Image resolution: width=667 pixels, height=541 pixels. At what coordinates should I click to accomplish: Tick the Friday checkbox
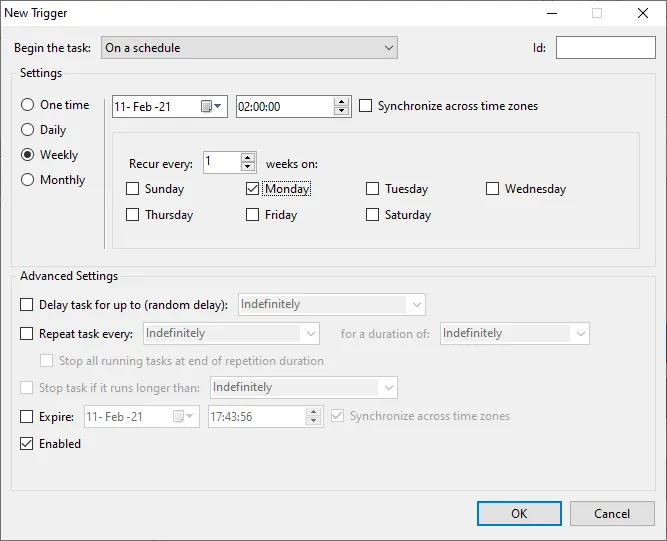pos(253,215)
